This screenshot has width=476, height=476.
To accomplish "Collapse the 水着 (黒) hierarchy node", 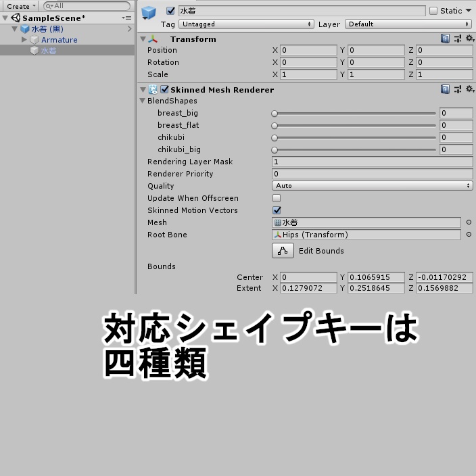I will [x=15, y=29].
